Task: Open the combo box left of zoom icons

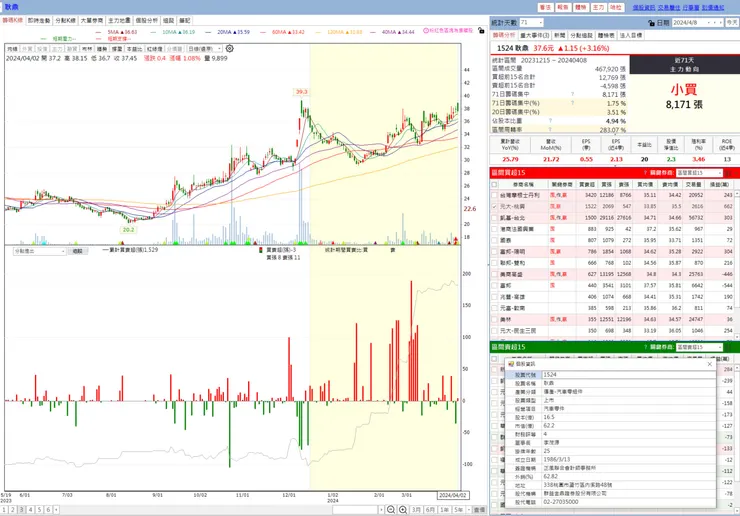Action: [358, 510]
